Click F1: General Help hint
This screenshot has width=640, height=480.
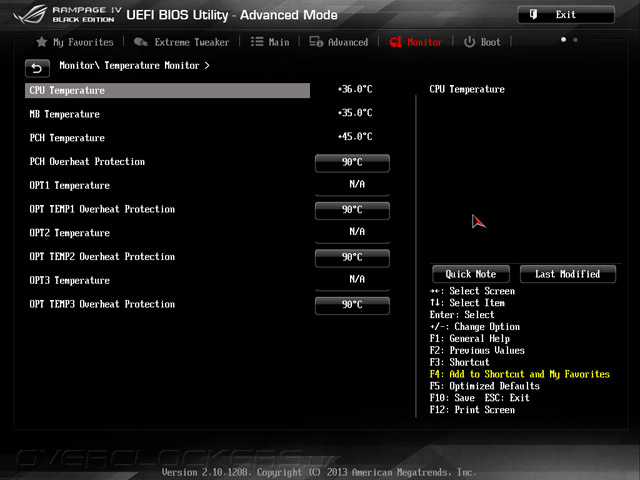tap(469, 338)
